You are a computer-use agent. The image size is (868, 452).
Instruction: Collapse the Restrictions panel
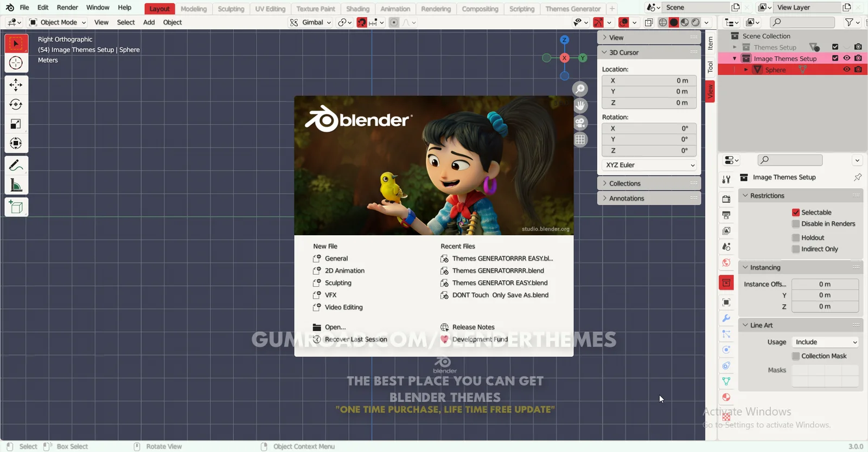801,196
